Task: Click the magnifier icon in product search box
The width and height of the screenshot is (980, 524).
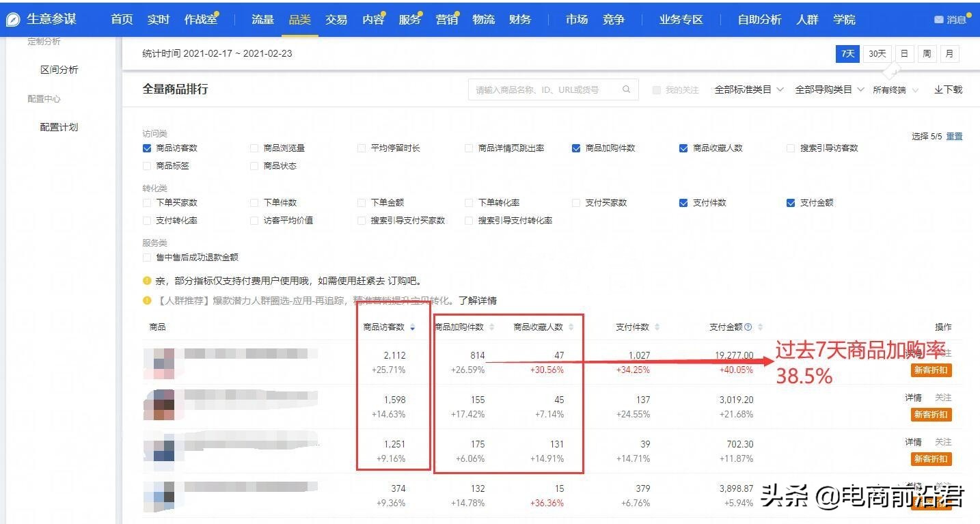Action: (x=626, y=89)
